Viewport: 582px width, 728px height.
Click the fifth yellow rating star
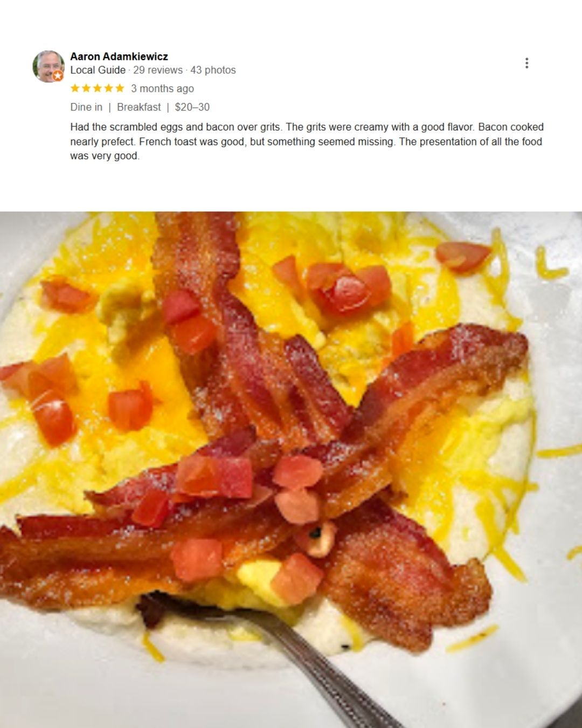pyautogui.click(x=120, y=88)
